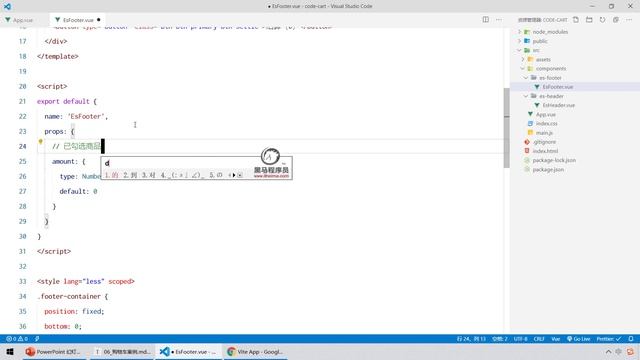Open editor more actions ellipsis menu

click(x=499, y=20)
